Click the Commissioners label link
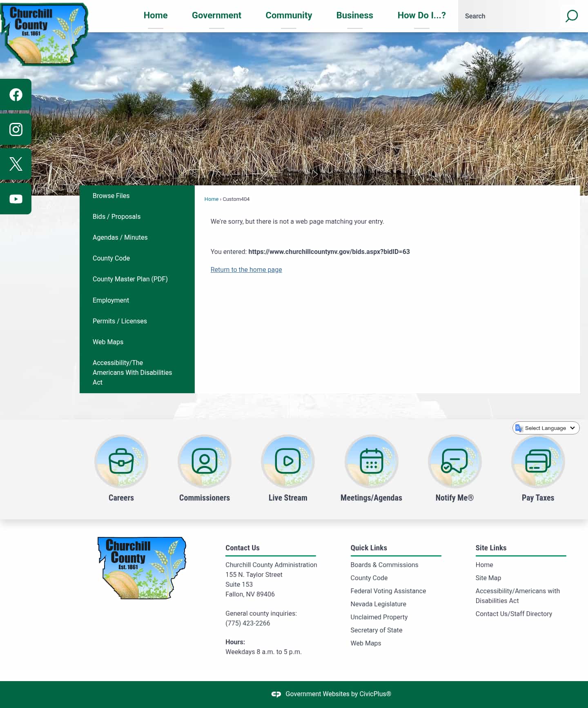Screen dimensions: 588x708 205,498
